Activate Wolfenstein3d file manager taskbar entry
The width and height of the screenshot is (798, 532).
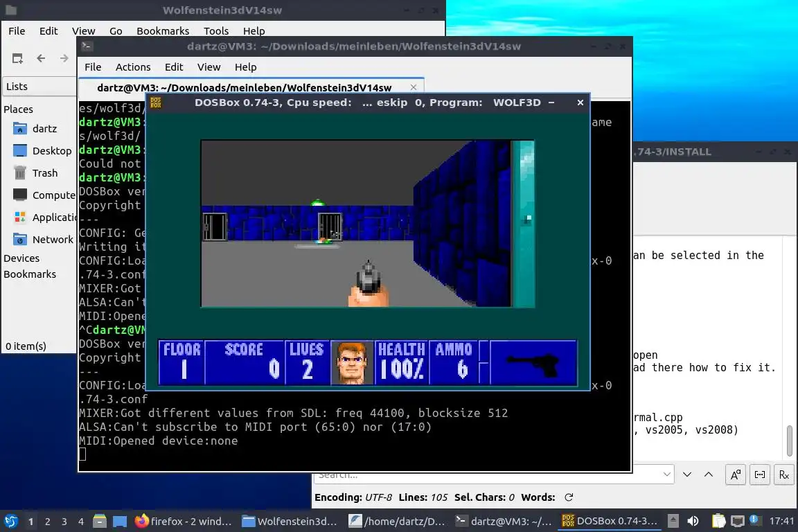[290, 522]
